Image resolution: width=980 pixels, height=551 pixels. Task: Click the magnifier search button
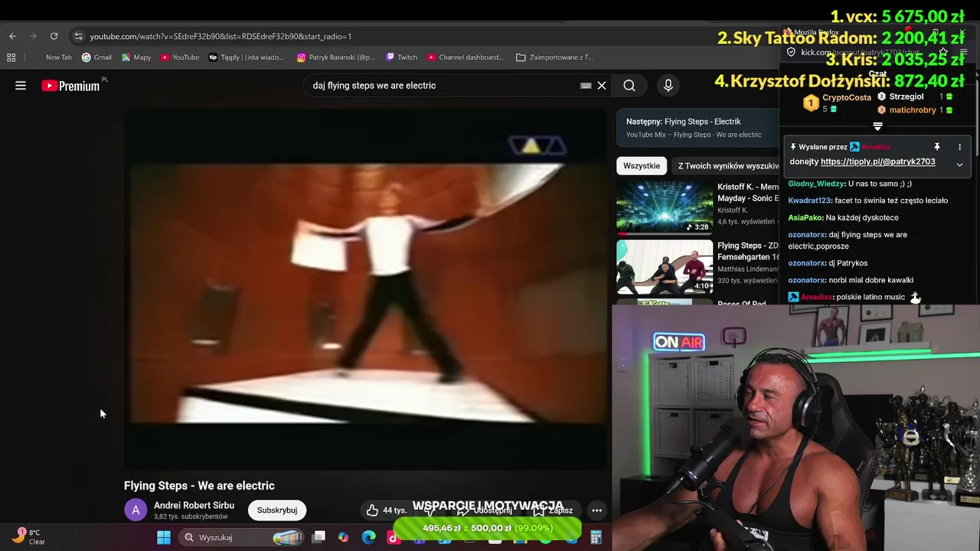coord(629,86)
